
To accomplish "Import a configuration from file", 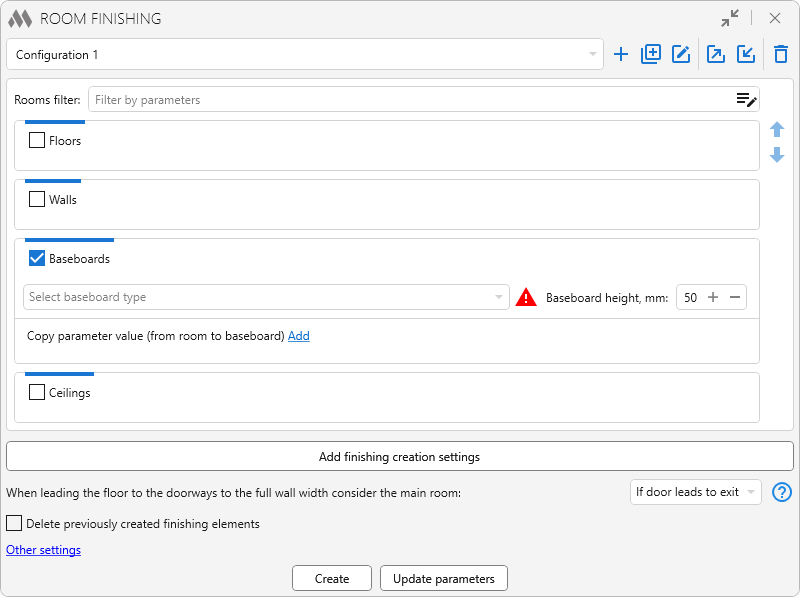I will [746, 55].
